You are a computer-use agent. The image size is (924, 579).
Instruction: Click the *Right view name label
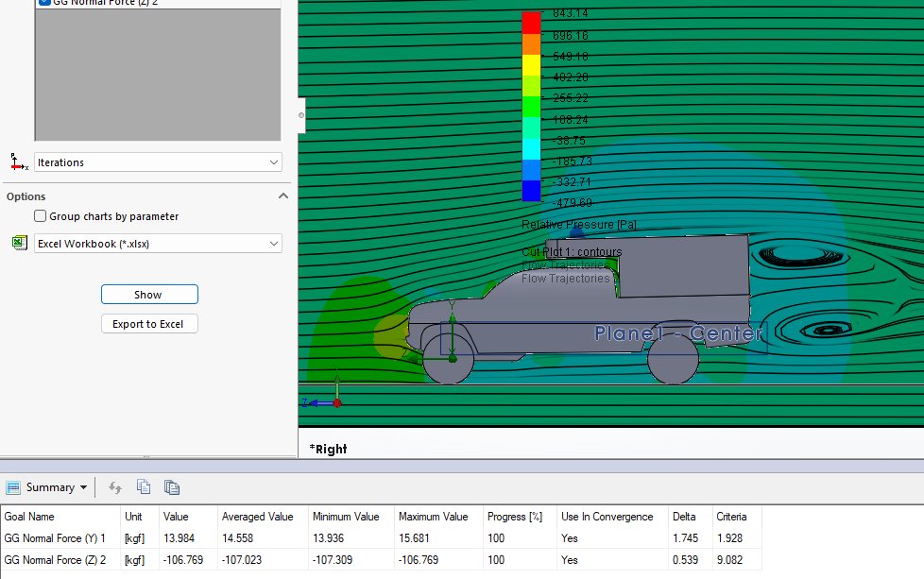tap(328, 449)
